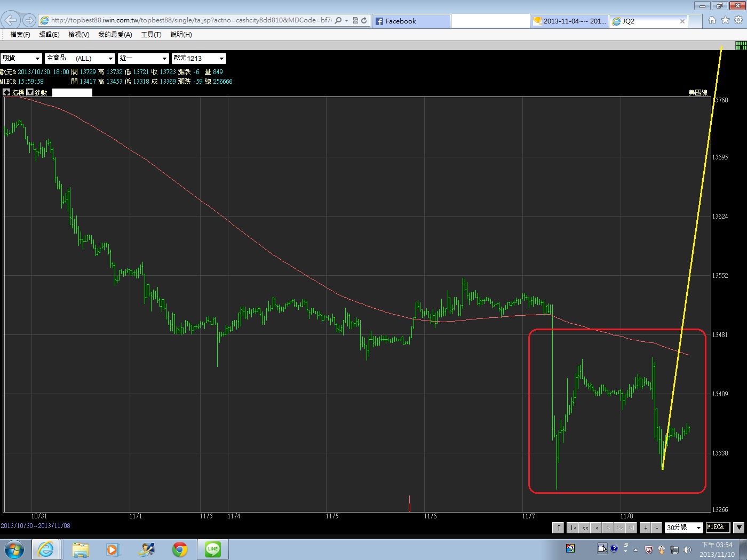Open the Windows Start button
Viewport: 747px width, 560px height.
tap(13, 549)
